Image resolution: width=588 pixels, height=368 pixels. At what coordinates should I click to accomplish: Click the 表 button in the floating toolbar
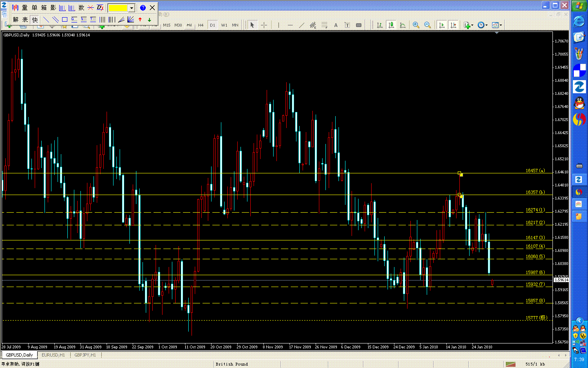tap(25, 20)
